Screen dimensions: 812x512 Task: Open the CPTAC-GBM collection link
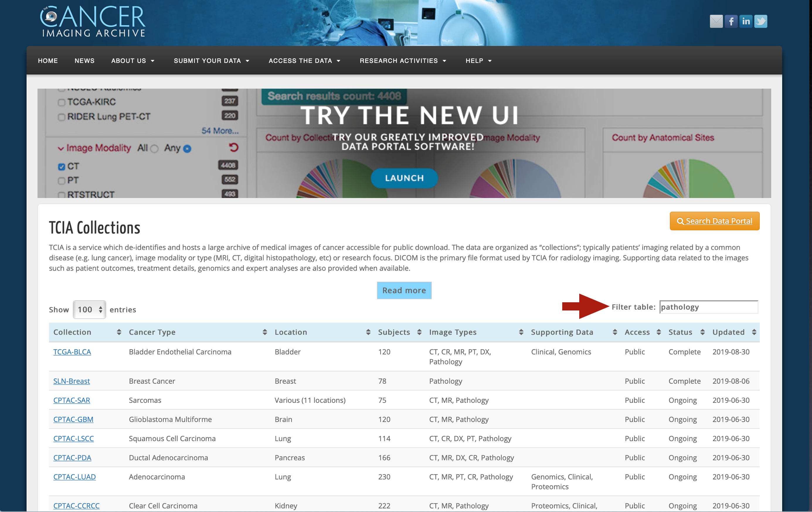(x=73, y=419)
